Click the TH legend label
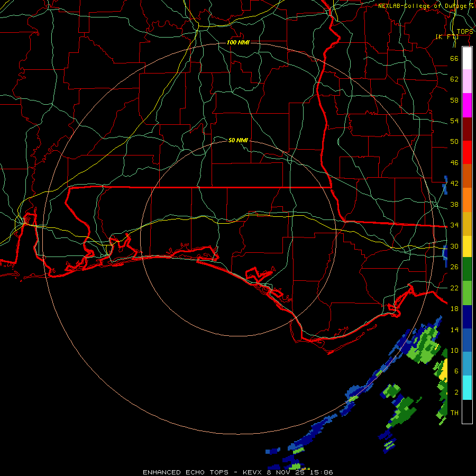This screenshot has width=476, height=476. pyautogui.click(x=454, y=413)
